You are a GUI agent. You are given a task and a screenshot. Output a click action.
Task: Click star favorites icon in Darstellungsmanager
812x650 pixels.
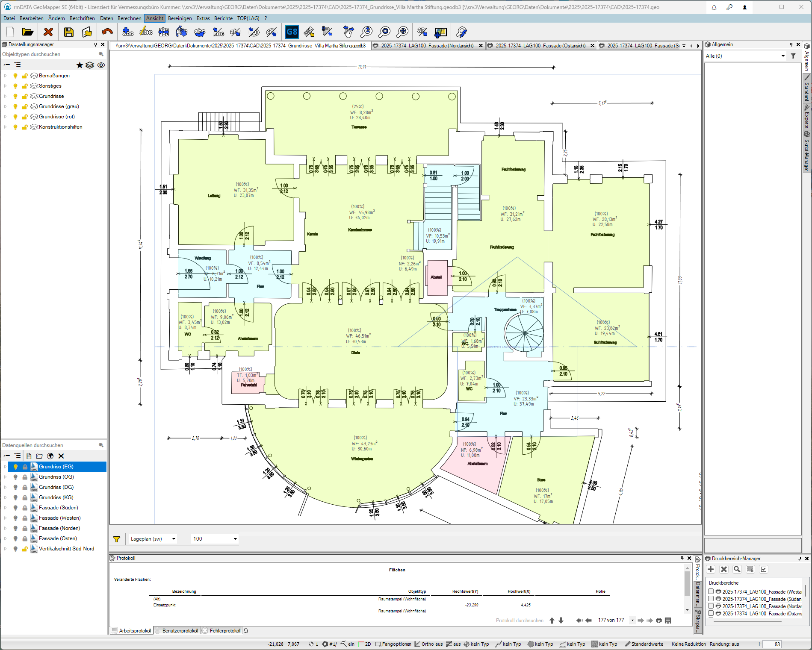(x=80, y=65)
